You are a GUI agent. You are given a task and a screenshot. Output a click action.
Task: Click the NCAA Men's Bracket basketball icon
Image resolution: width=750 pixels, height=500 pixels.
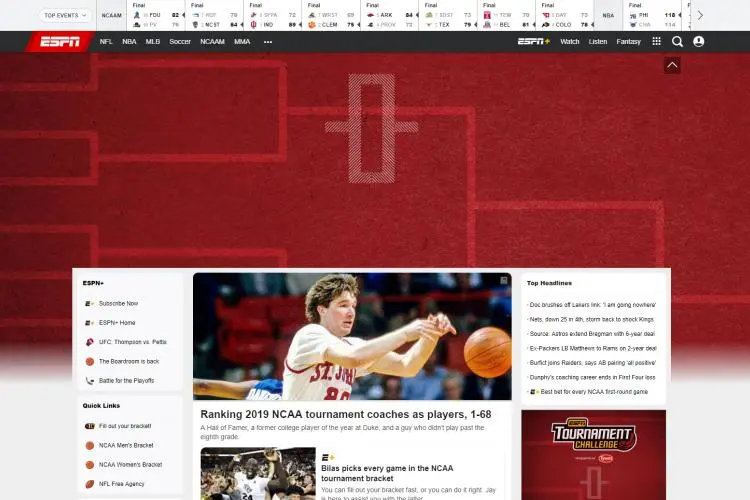(89, 445)
